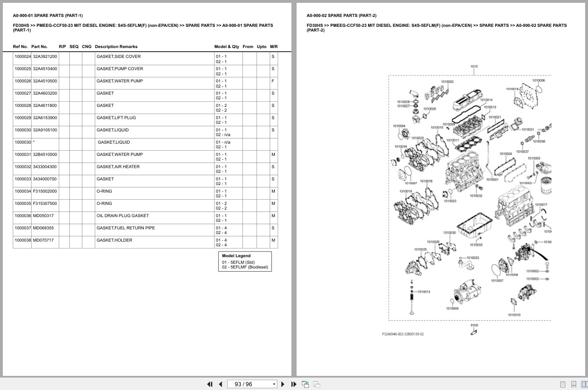Click description GASKET,LIFT PLUG
Viewport: 588px width, 390px height.
pos(116,118)
